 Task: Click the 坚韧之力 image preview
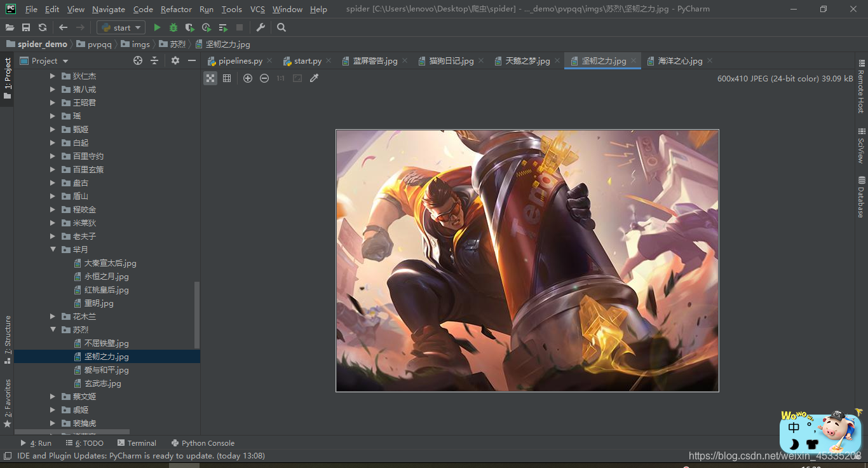pyautogui.click(x=527, y=261)
